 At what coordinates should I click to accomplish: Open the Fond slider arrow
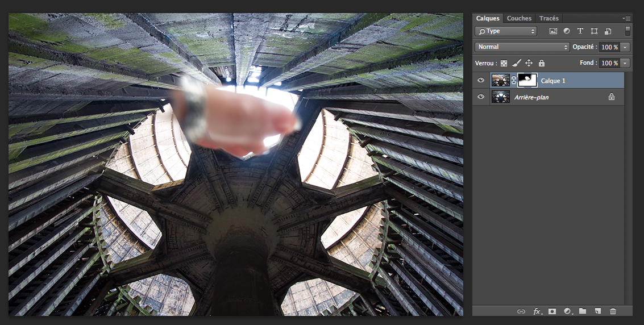click(625, 63)
